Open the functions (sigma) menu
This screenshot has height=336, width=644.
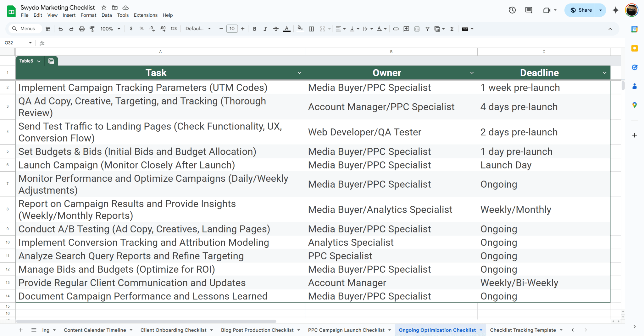pos(452,29)
